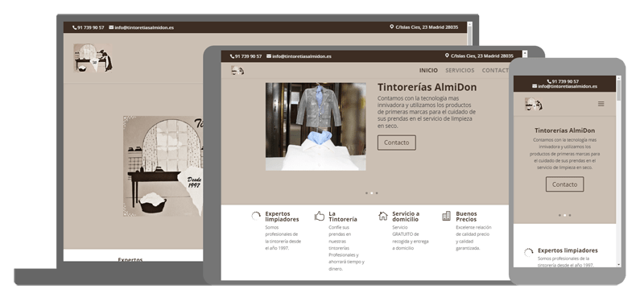Viewport: 644px width, 302px height.
Task: Click the tablet header logo icon
Action: [x=237, y=70]
